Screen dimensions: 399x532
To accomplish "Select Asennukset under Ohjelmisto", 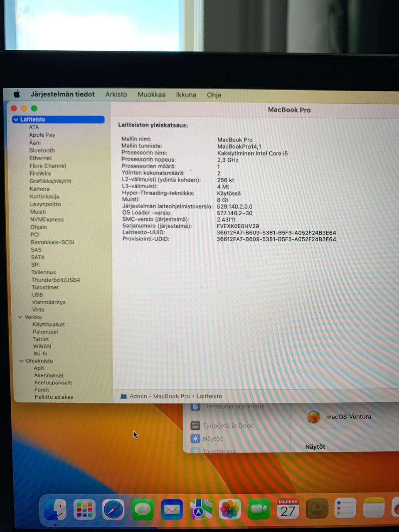I will [x=49, y=375].
